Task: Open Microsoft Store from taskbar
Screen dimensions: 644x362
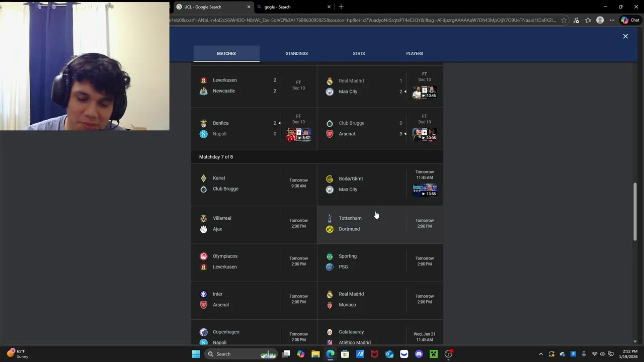Action: click(345, 354)
